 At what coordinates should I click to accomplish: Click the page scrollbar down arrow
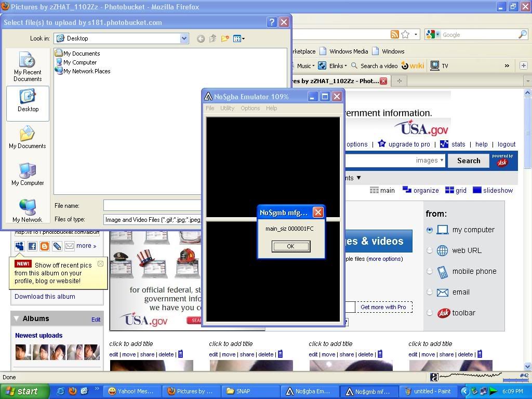click(528, 366)
